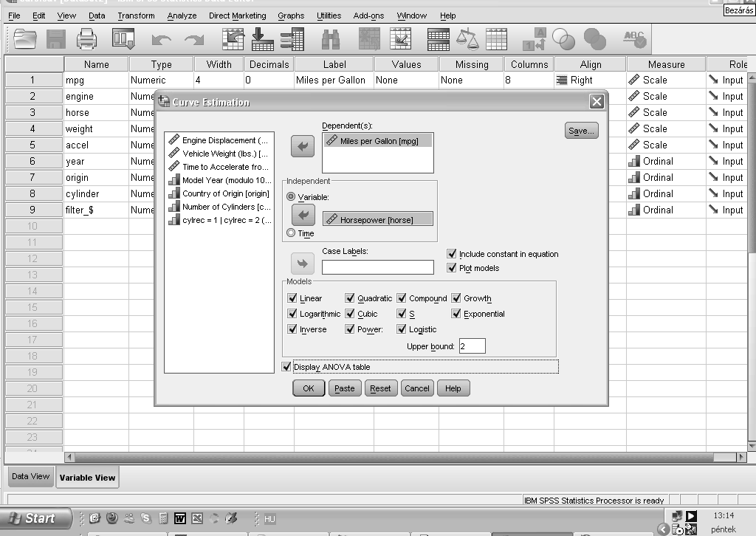Viewport: 756px width, 536px height.
Task: Click the Show all variables circles icon
Action: 594,40
